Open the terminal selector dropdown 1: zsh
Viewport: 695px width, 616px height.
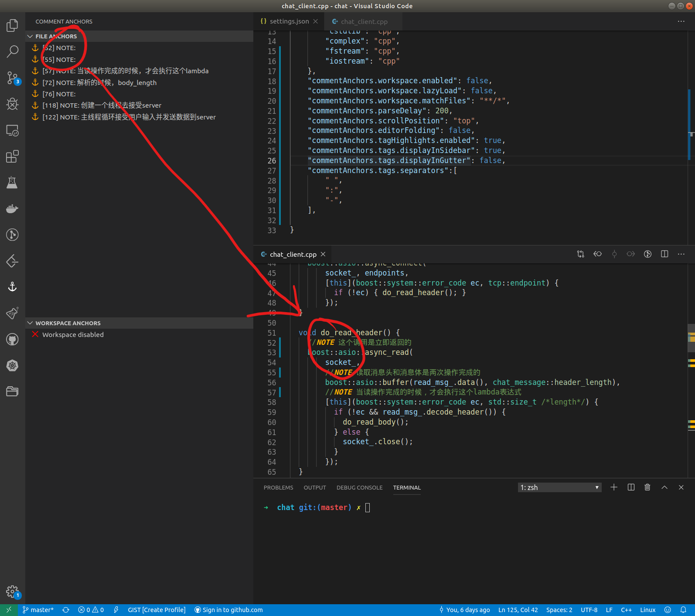[559, 487]
